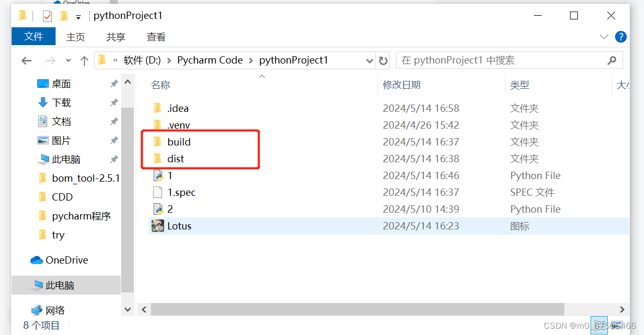Open the build folder
The width and height of the screenshot is (644, 335).
point(179,141)
